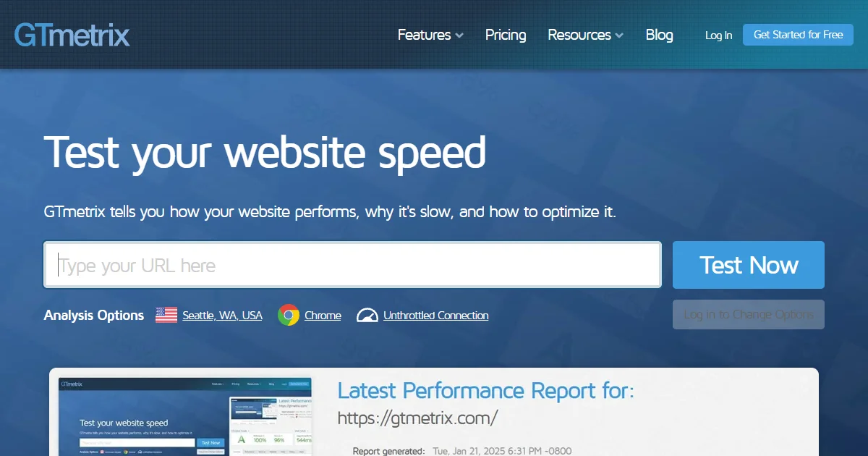
Task: Click the speedometer connection icon
Action: point(367,315)
